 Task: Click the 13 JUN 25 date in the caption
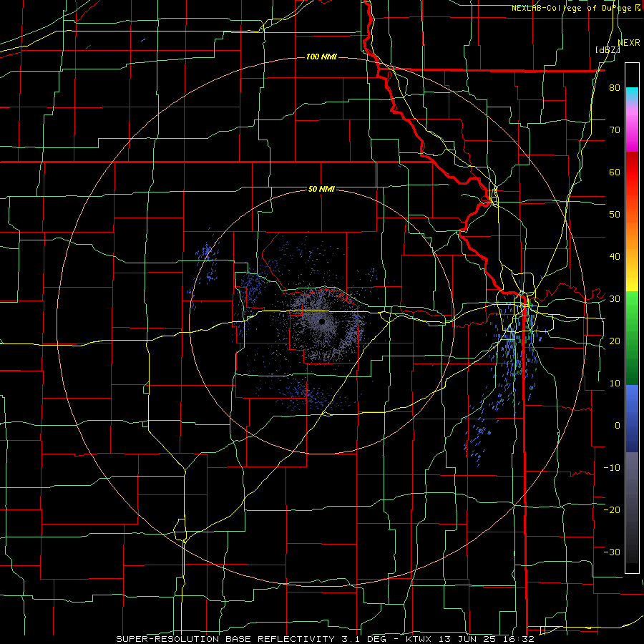coord(469,639)
